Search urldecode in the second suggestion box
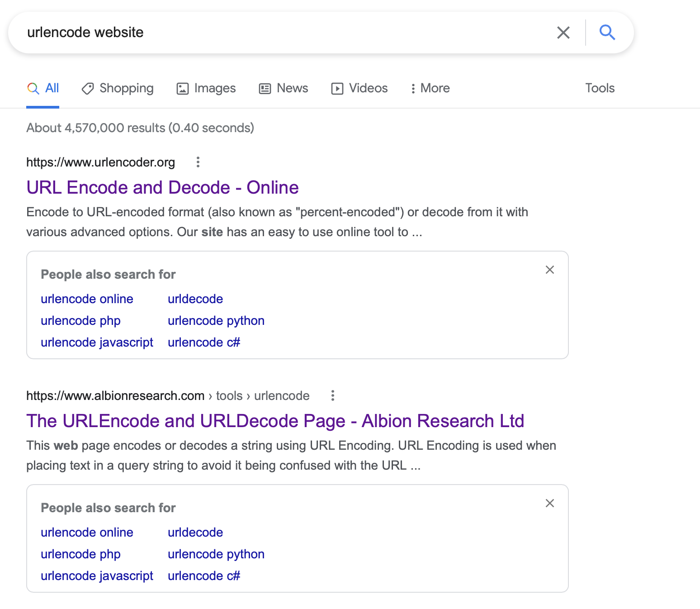The width and height of the screenshot is (700, 609). point(195,532)
